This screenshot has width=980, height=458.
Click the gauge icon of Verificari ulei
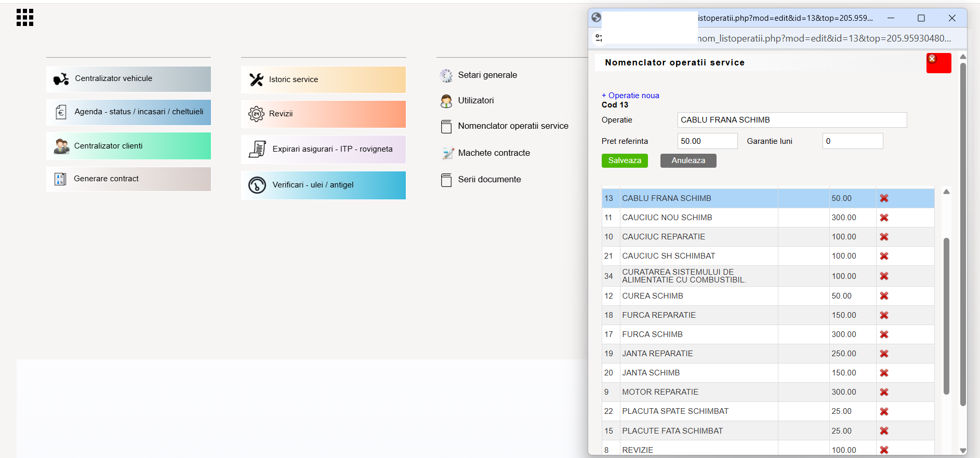(x=257, y=185)
